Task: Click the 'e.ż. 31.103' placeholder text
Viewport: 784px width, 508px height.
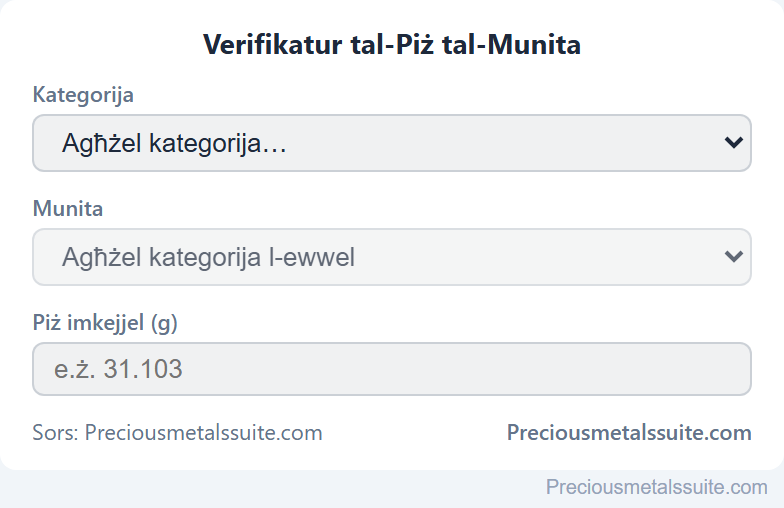Action: 118,370
